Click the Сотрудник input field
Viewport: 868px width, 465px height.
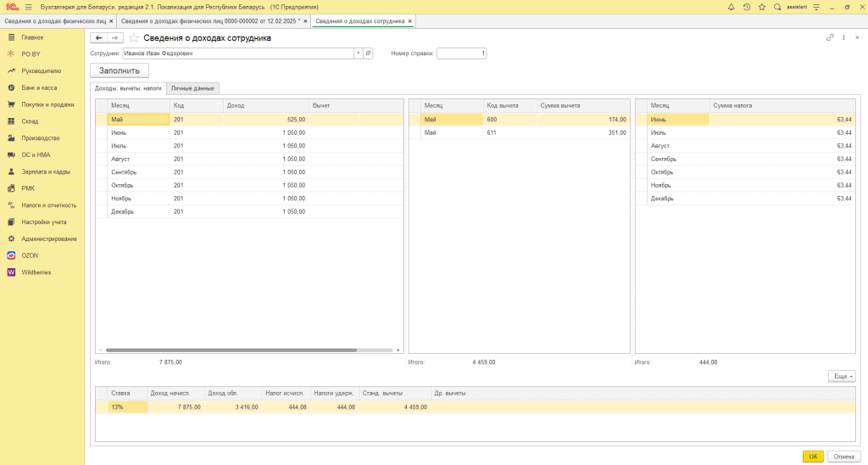coord(238,53)
